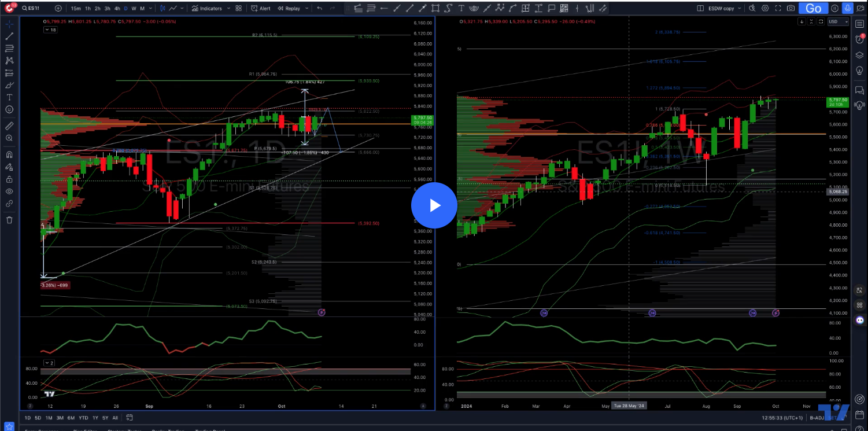Viewport: 868px width, 431px height.
Task: Create an Alert from the toolbar
Action: [261, 8]
